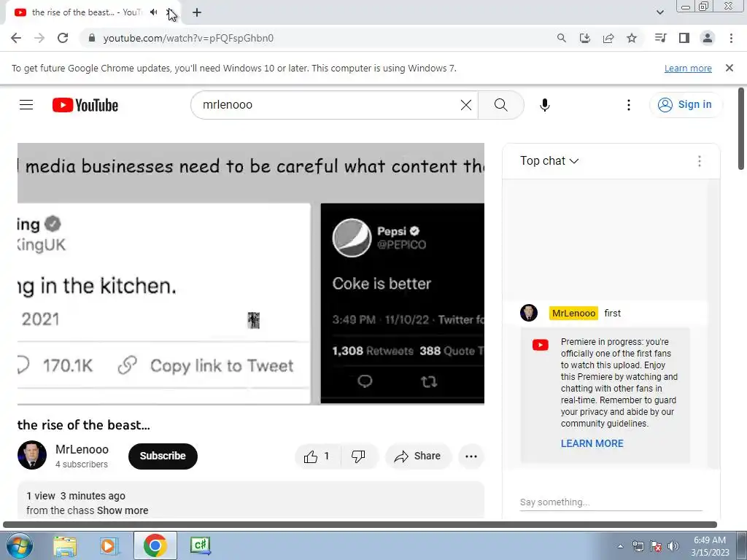Viewport: 747px width, 560px height.
Task: Click the Share button
Action: 418,456
